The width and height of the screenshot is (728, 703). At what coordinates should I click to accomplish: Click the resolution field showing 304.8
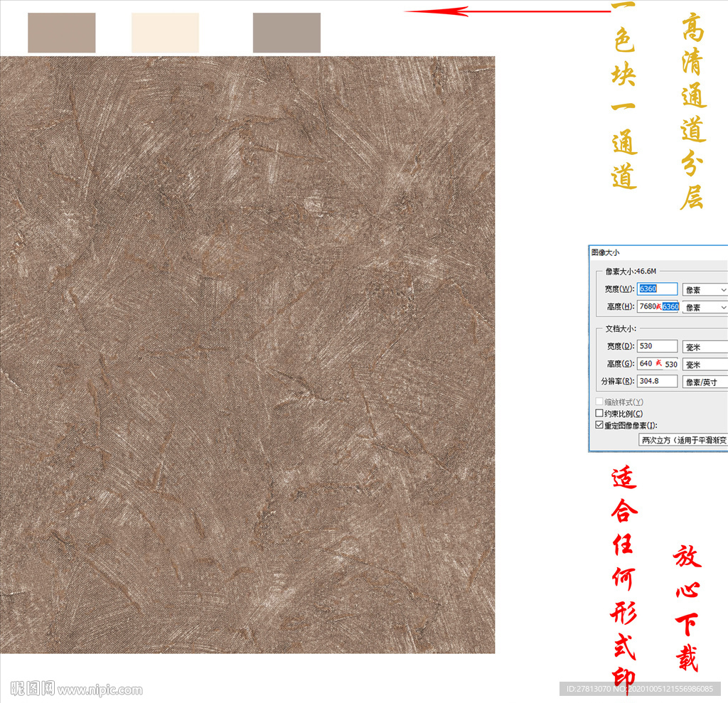tap(657, 381)
